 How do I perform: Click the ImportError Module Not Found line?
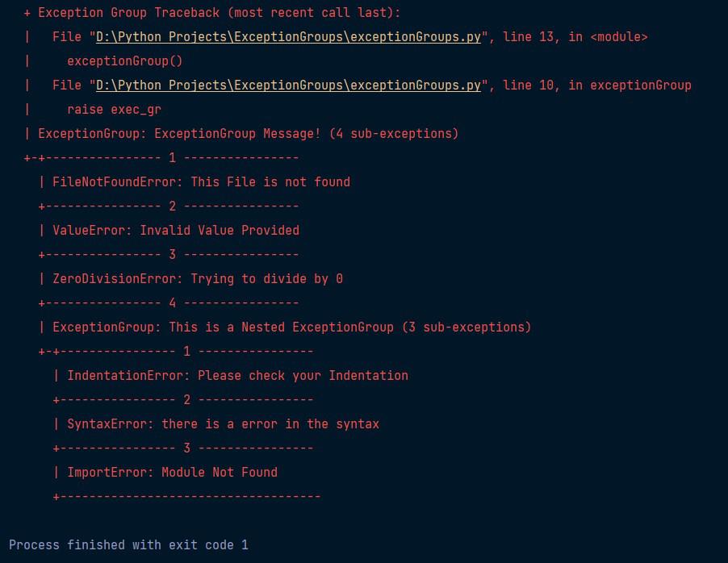click(172, 472)
